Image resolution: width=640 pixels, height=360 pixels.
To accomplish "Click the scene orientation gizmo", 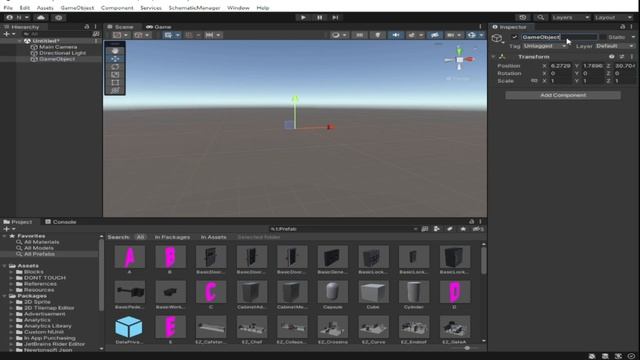I will [460, 60].
